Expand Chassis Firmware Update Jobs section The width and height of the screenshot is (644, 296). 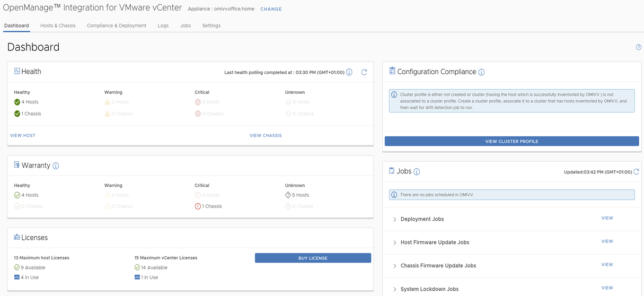click(395, 266)
